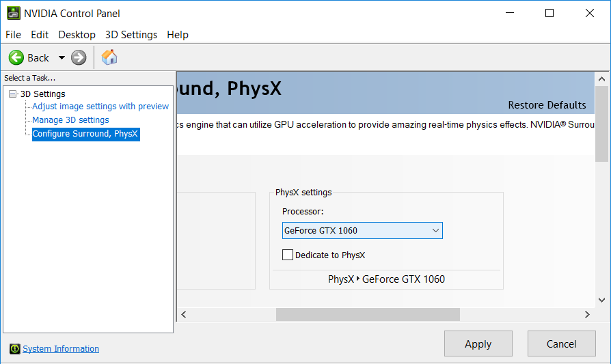Click the Processor: label
The width and height of the screenshot is (611, 364).
303,212
